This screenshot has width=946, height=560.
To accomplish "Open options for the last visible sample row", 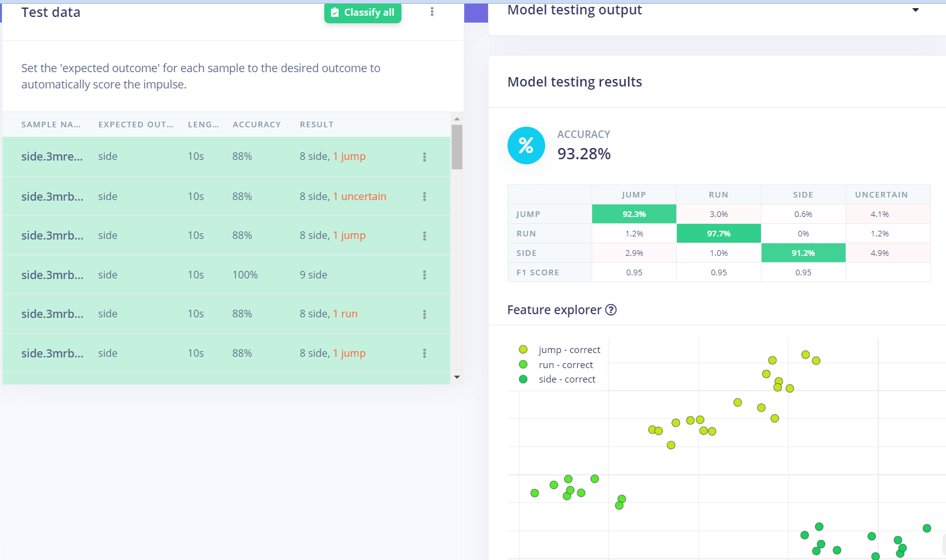I will click(425, 353).
